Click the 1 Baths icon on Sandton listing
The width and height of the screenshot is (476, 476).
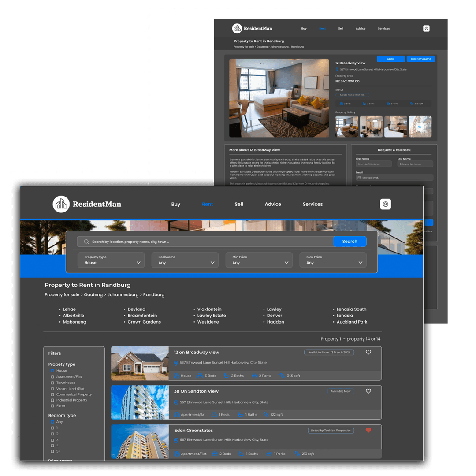(241, 414)
